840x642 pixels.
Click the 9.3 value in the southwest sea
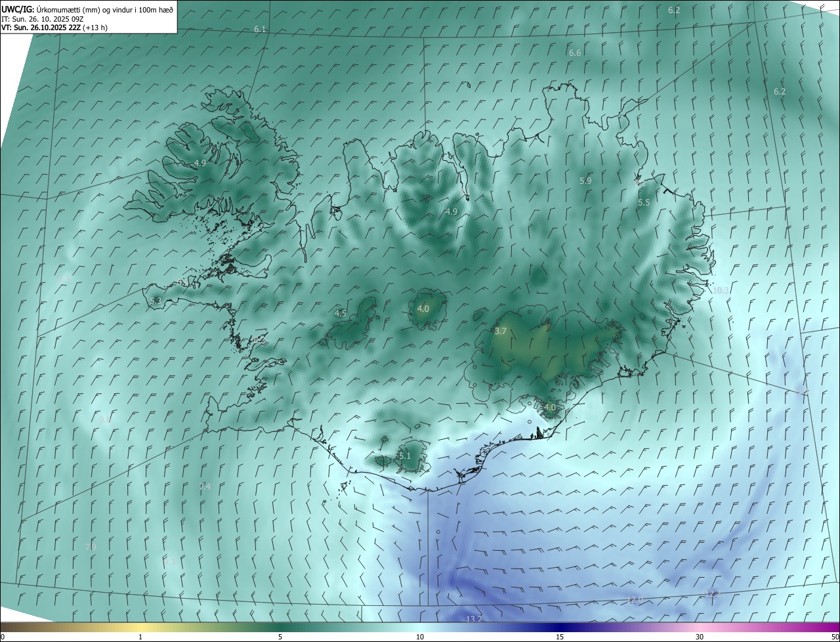pyautogui.click(x=169, y=562)
